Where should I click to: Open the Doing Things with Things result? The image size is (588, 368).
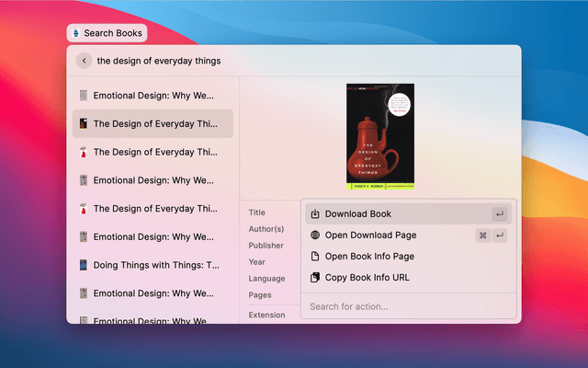tap(156, 265)
